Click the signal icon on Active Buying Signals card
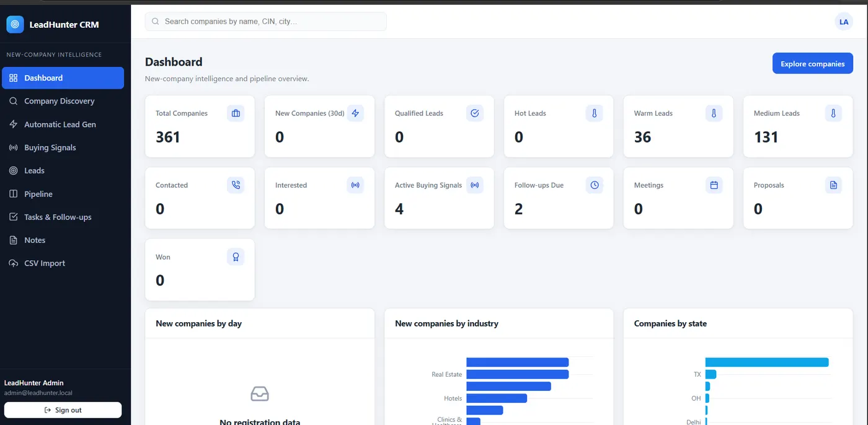The height and width of the screenshot is (425, 868). (x=475, y=185)
